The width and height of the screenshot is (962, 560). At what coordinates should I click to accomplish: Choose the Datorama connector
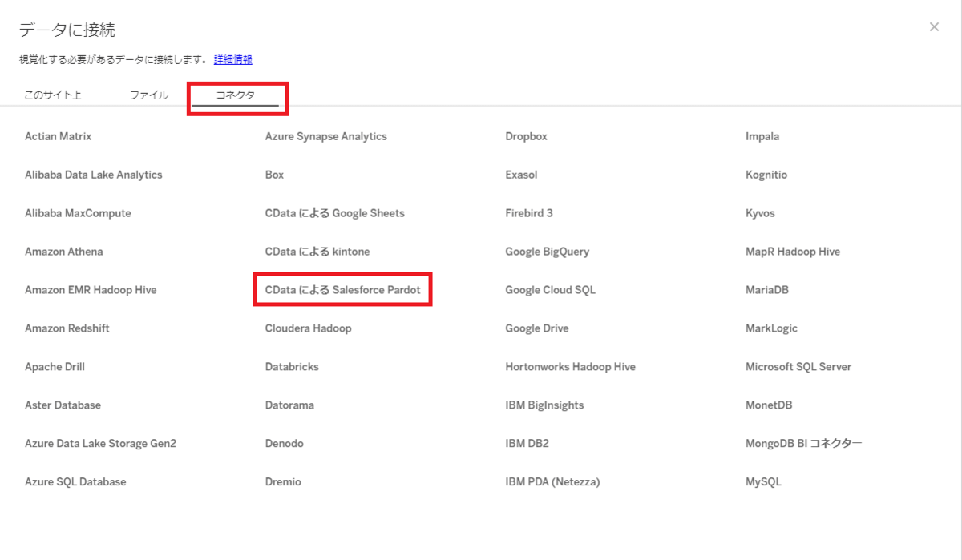[289, 405]
